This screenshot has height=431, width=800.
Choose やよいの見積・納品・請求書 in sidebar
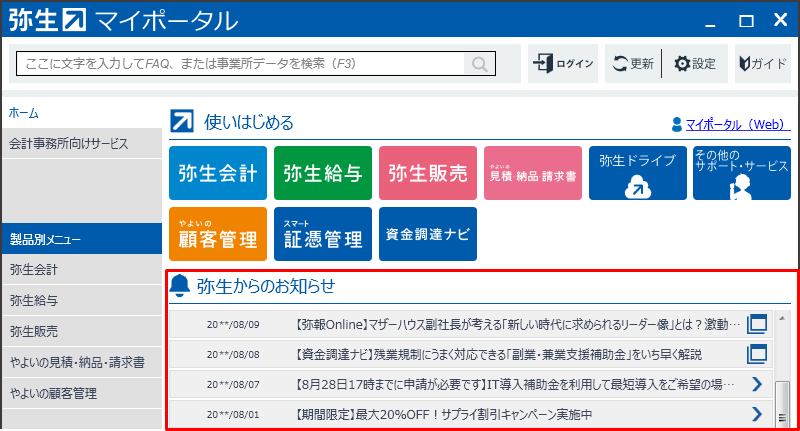click(82, 363)
